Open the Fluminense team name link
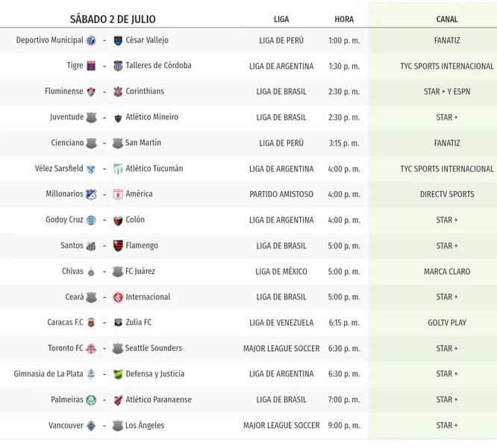 (63, 91)
